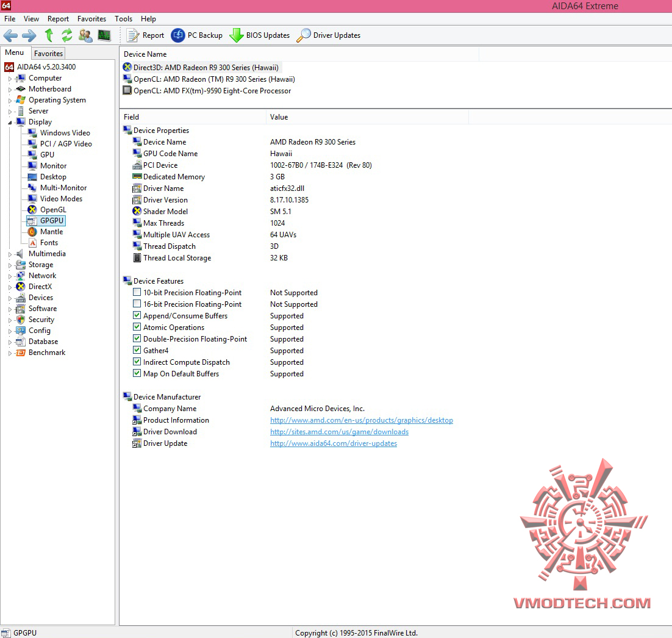Toggle Double-Precision Floating-Point checkbox
This screenshot has height=638, width=672.
137,339
